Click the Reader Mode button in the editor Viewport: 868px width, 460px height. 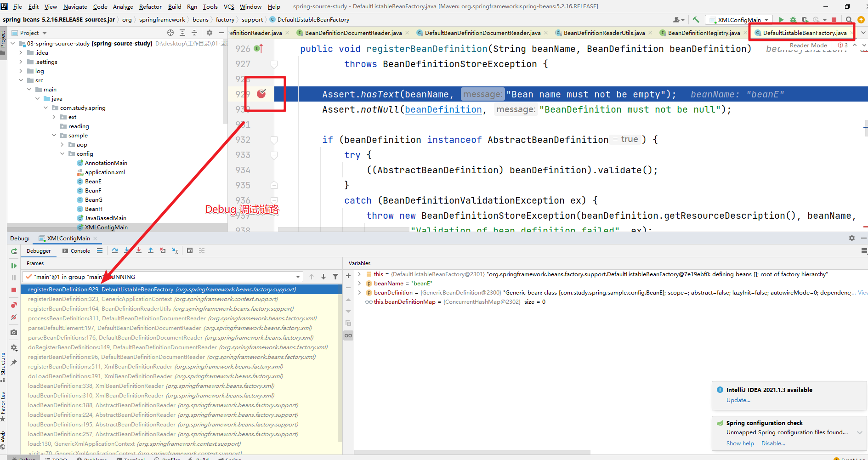808,45
